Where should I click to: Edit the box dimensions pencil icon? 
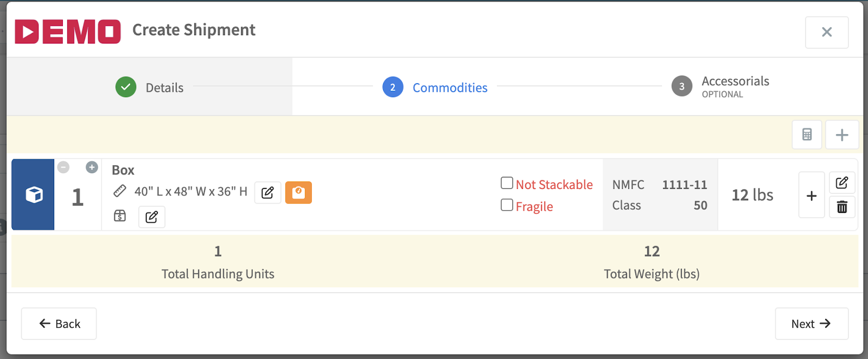[267, 193]
